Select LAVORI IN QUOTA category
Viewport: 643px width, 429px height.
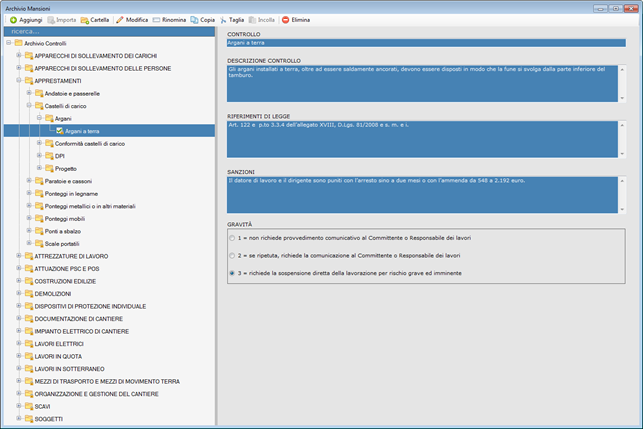click(60, 356)
